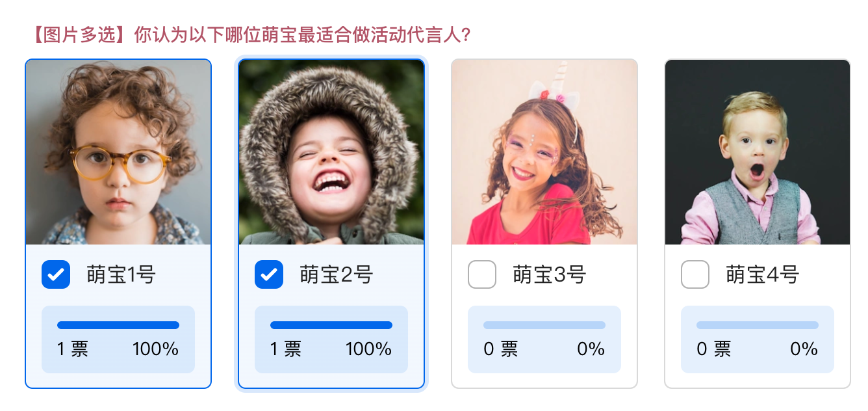This screenshot has width=868, height=411.
Task: Click the 萌宝3号 option label
Action: coord(549,275)
